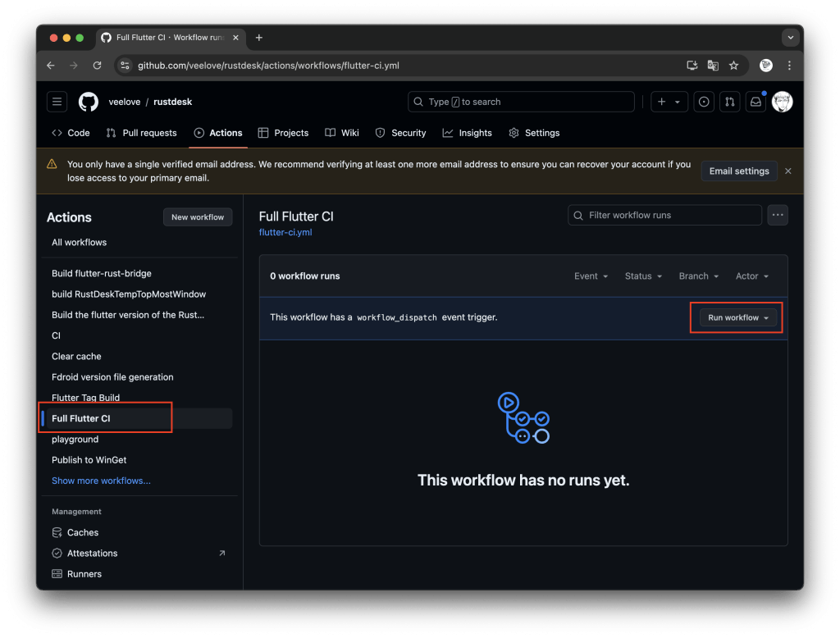The image size is (840, 638).
Task: Focus the Filter workflow runs field
Action: 664,215
